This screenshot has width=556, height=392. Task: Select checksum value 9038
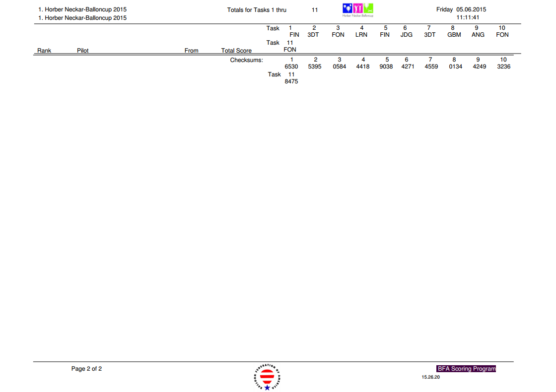pos(386,66)
